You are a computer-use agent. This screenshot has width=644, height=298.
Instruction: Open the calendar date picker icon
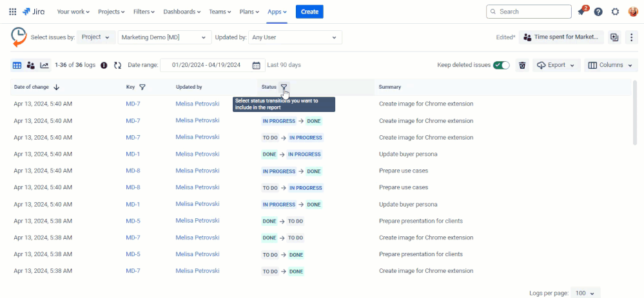[256, 65]
